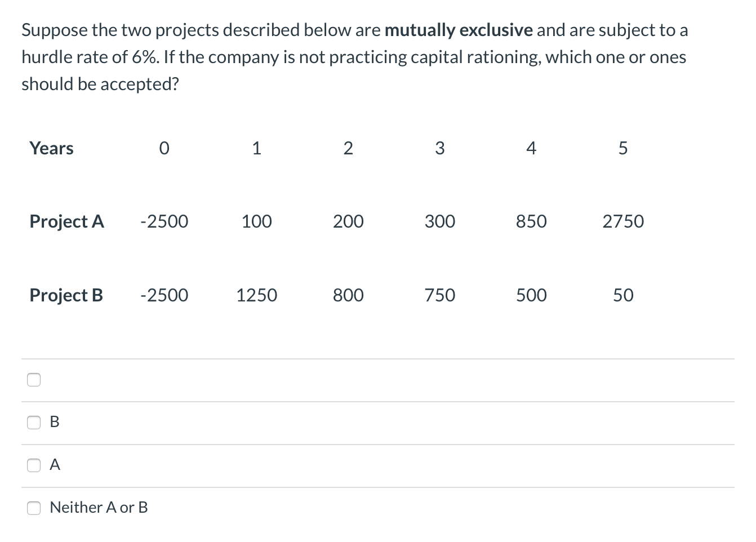Select the B answer label text
The image size is (756, 542).
(x=54, y=423)
